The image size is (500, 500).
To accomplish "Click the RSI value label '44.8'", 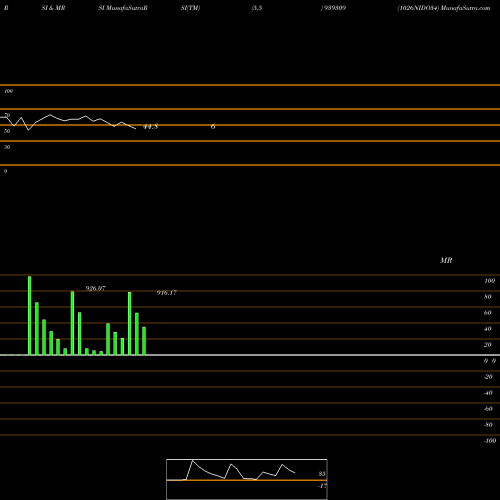I will point(151,127).
